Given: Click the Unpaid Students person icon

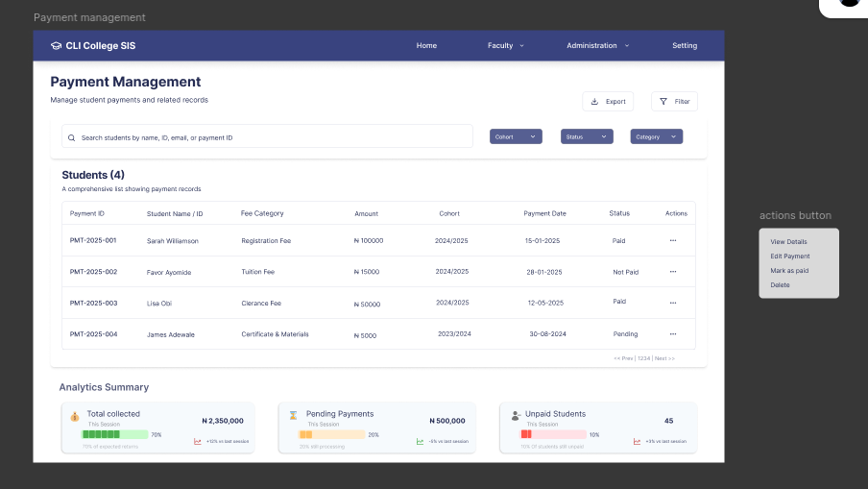Looking at the screenshot, I should [516, 416].
